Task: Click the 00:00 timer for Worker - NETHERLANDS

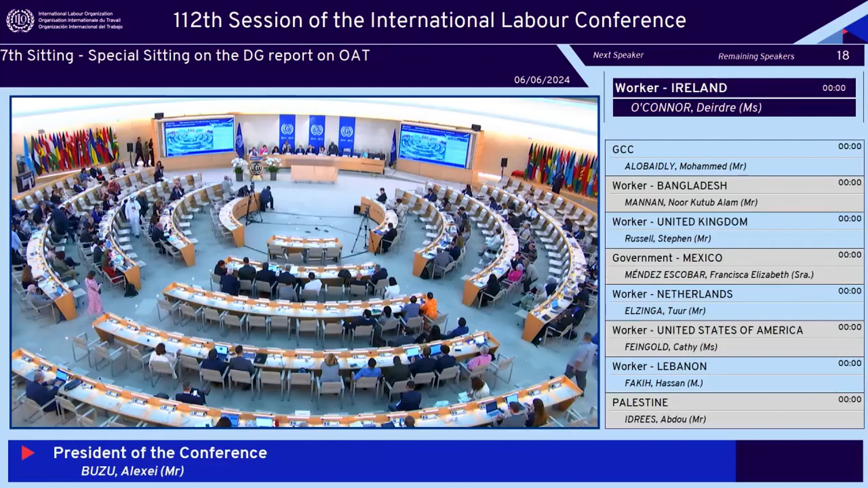Action: [850, 291]
